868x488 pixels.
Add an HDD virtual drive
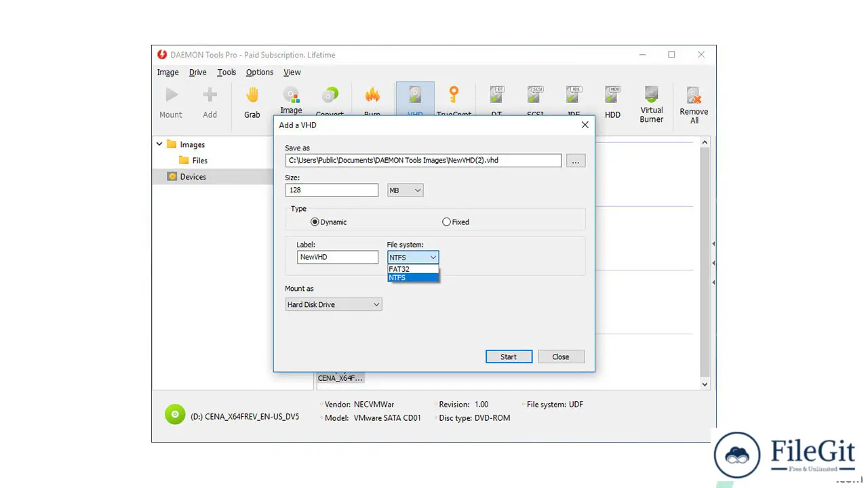point(612,95)
